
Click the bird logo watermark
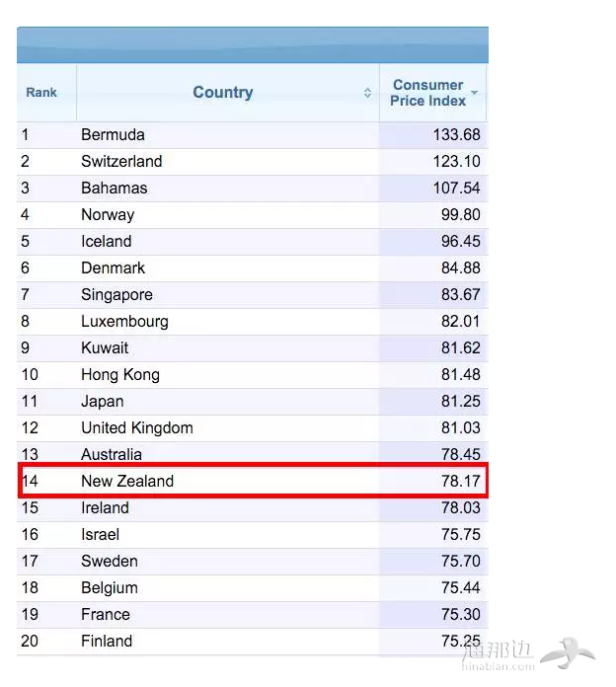pos(567,653)
